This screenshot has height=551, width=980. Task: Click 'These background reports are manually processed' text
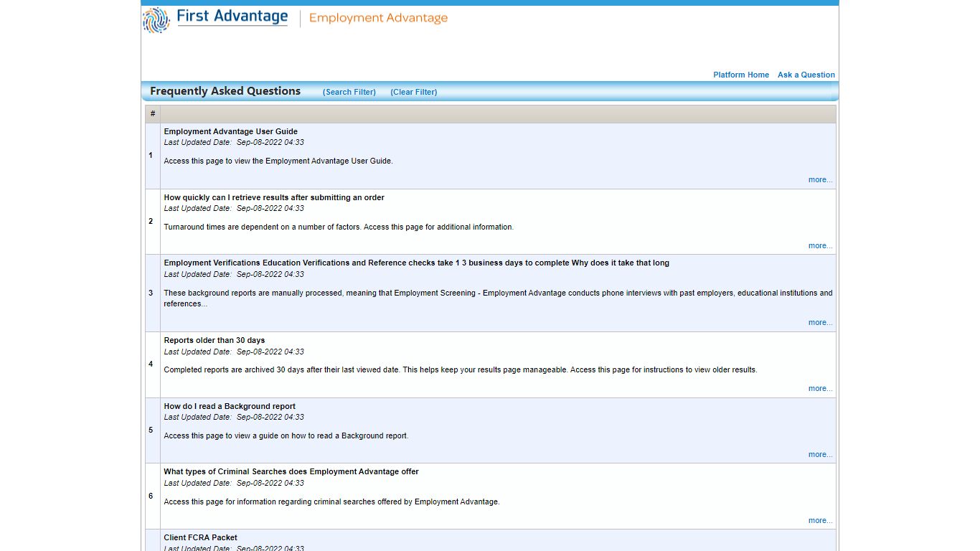click(498, 298)
